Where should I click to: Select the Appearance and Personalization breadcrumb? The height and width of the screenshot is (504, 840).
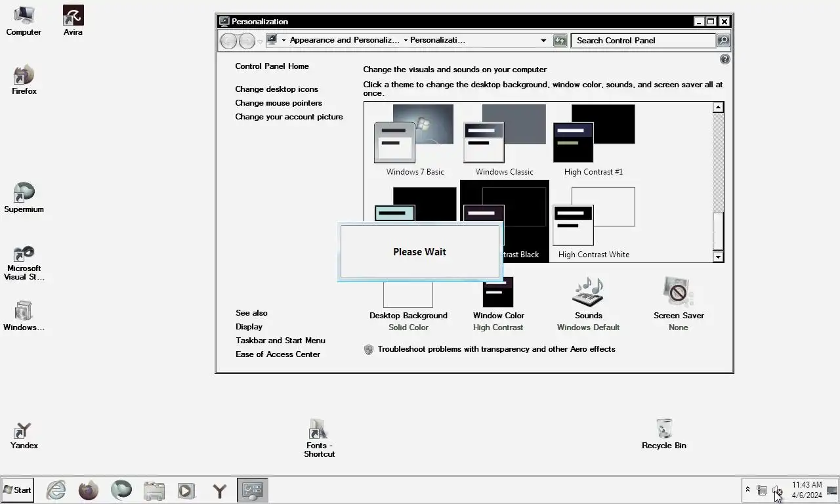(345, 40)
